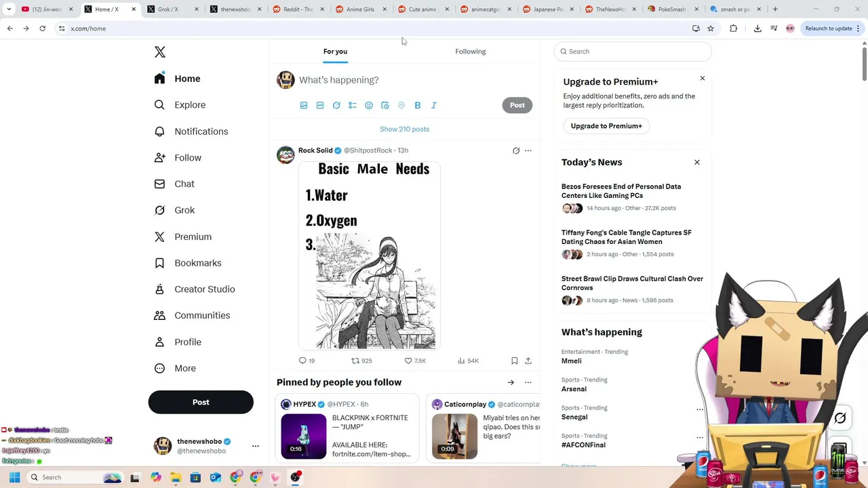Image resolution: width=868 pixels, height=488 pixels.
Task: Open the account menu dots beside thenewshobo
Action: [x=256, y=446]
